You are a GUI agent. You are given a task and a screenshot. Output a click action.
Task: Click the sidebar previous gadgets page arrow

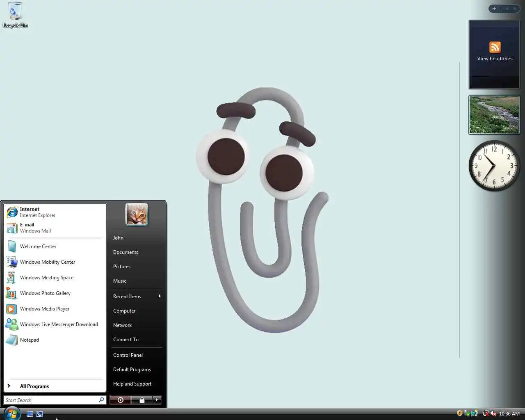(507, 9)
